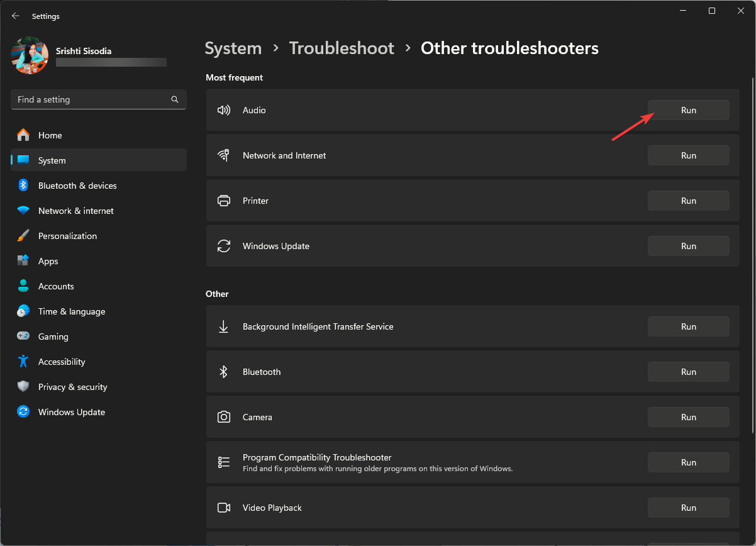Image resolution: width=756 pixels, height=546 pixels.
Task: Click the Accessibility figure icon
Action: (x=23, y=362)
